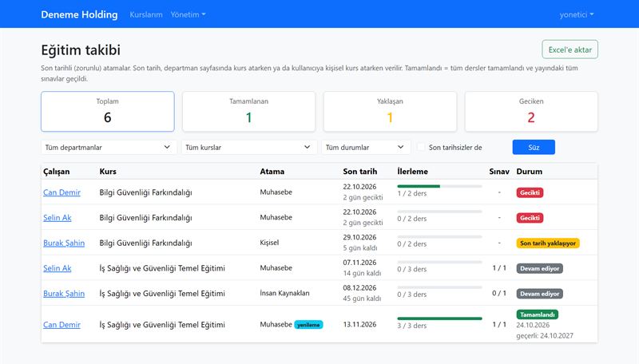Screen dimensions: 639x364
Task: Go to Kurslarım menu item
Action: click(x=146, y=14)
